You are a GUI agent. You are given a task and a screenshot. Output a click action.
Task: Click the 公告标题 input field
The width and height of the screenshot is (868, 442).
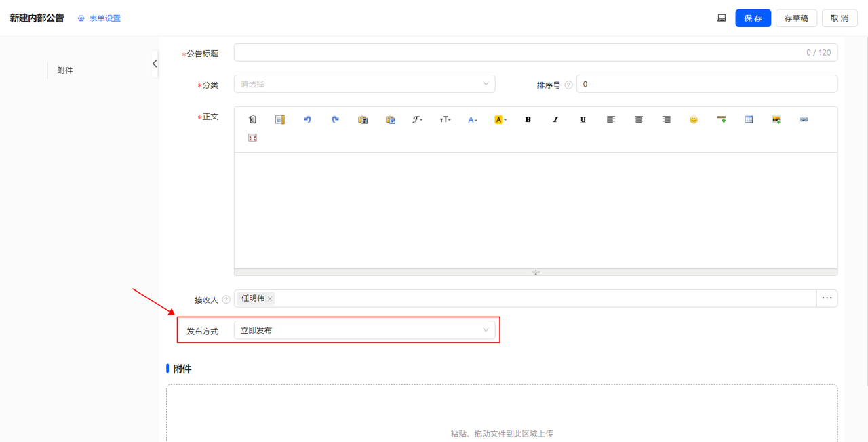point(536,52)
